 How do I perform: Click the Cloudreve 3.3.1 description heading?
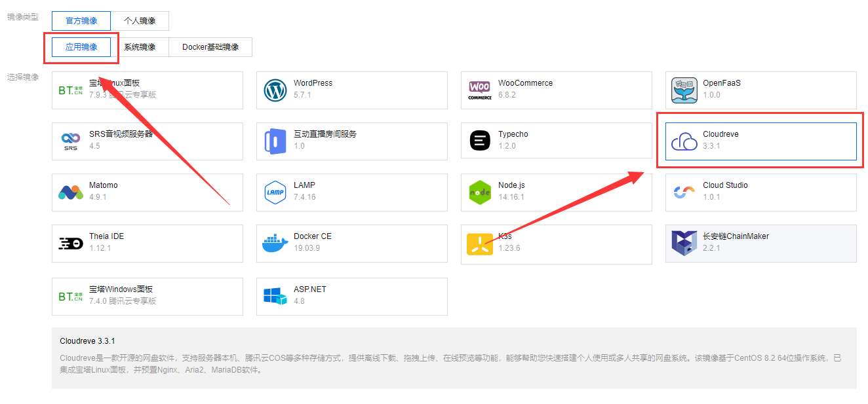coord(87,341)
